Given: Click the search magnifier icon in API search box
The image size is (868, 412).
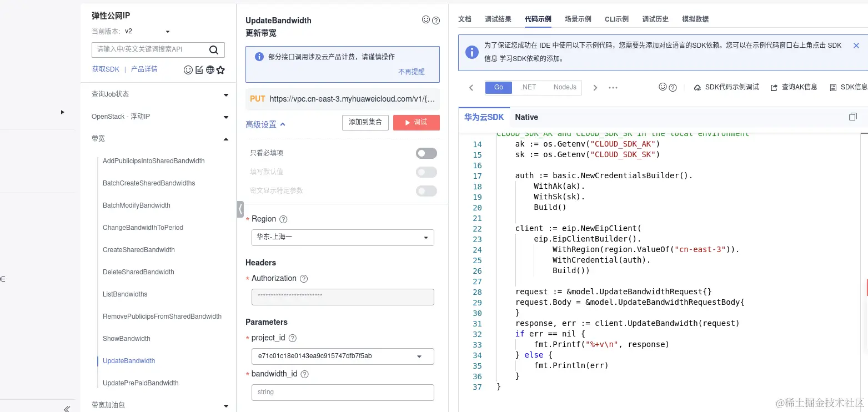Looking at the screenshot, I should coord(214,50).
